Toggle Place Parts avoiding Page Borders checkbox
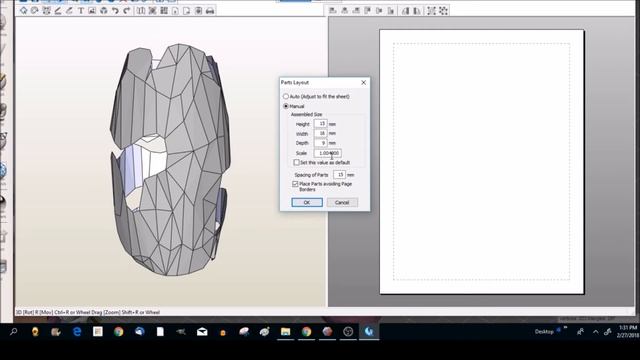 (x=295, y=184)
